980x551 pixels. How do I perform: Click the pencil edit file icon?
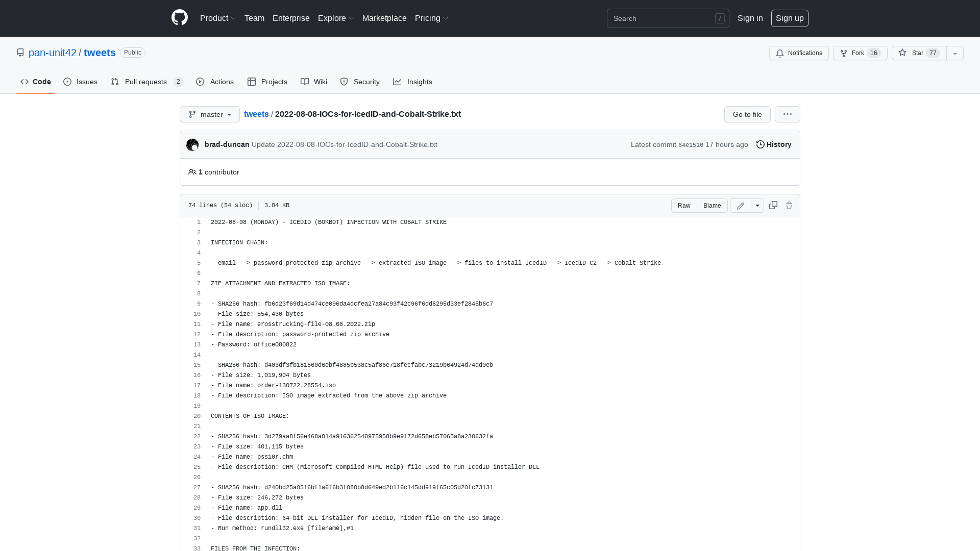tap(741, 206)
